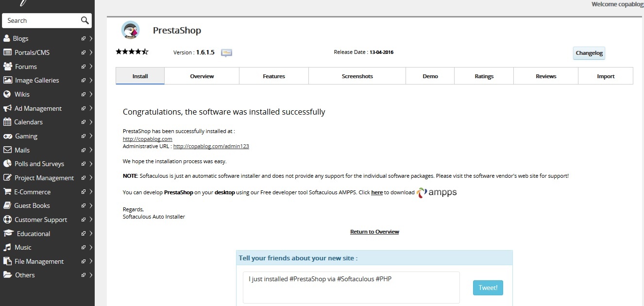Expand the File Management category chevron
The image size is (644, 306).
pos(91,261)
